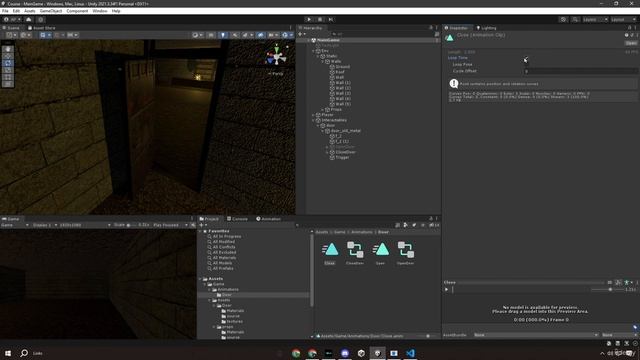Click the Cycle Offset input field

[580, 71]
